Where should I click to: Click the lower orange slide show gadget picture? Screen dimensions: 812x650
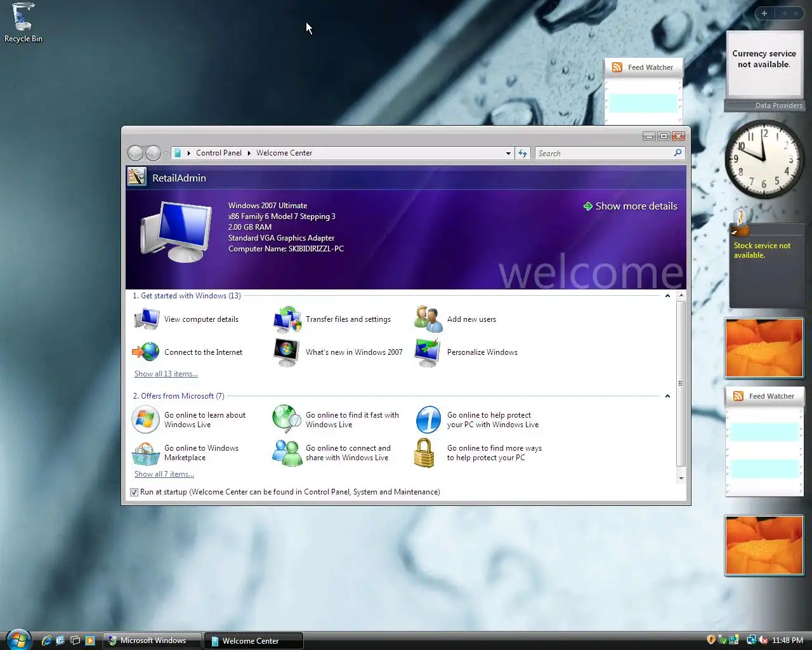click(764, 545)
